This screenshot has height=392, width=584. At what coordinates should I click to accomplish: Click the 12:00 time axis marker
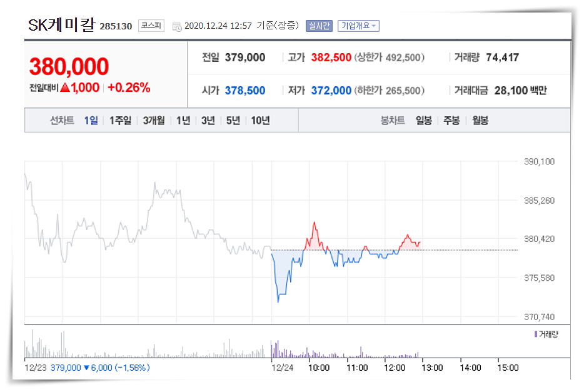click(395, 368)
